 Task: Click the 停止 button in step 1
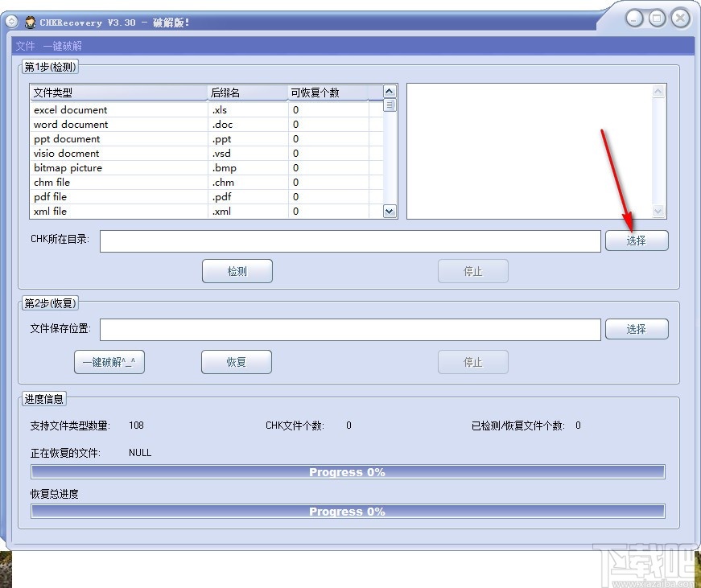coord(473,271)
